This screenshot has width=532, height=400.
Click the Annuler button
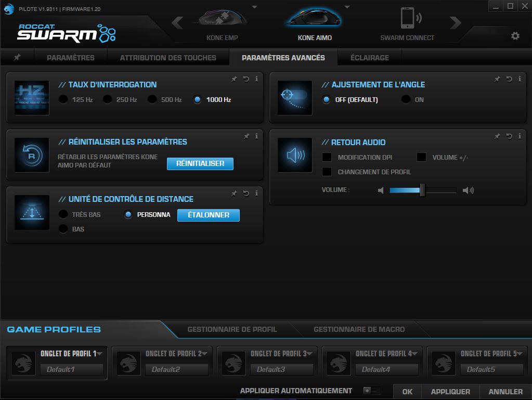[505, 392]
